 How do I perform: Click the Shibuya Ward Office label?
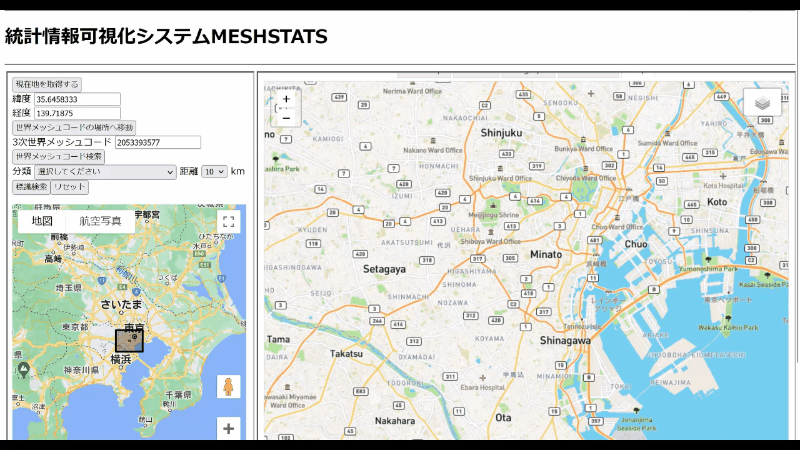point(491,241)
